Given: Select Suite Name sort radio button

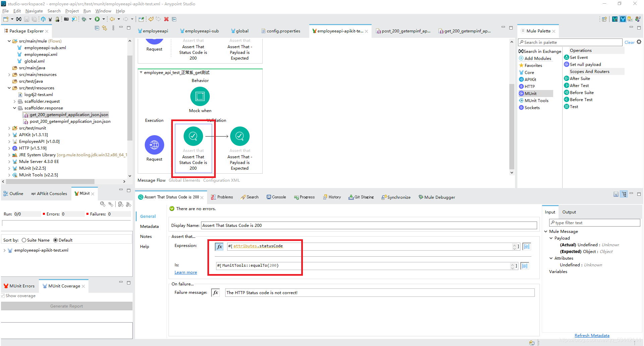Looking at the screenshot, I should point(24,240).
